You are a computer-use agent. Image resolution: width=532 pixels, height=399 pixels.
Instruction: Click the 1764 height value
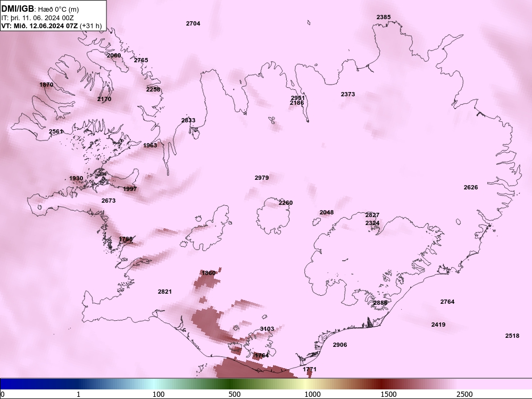(x=262, y=355)
